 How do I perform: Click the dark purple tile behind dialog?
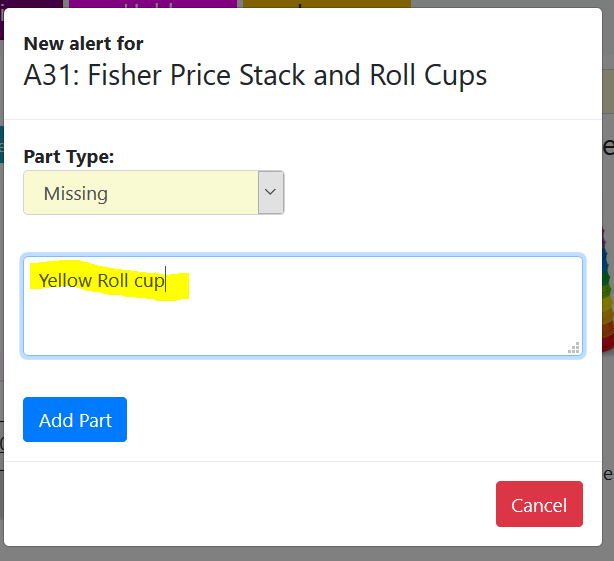pos(30,4)
